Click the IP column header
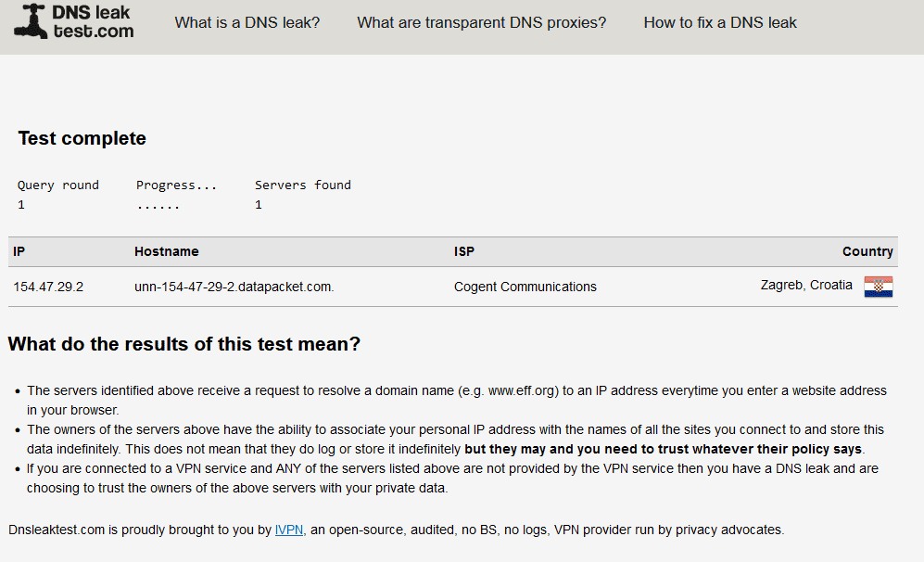The image size is (924, 562). 19,252
